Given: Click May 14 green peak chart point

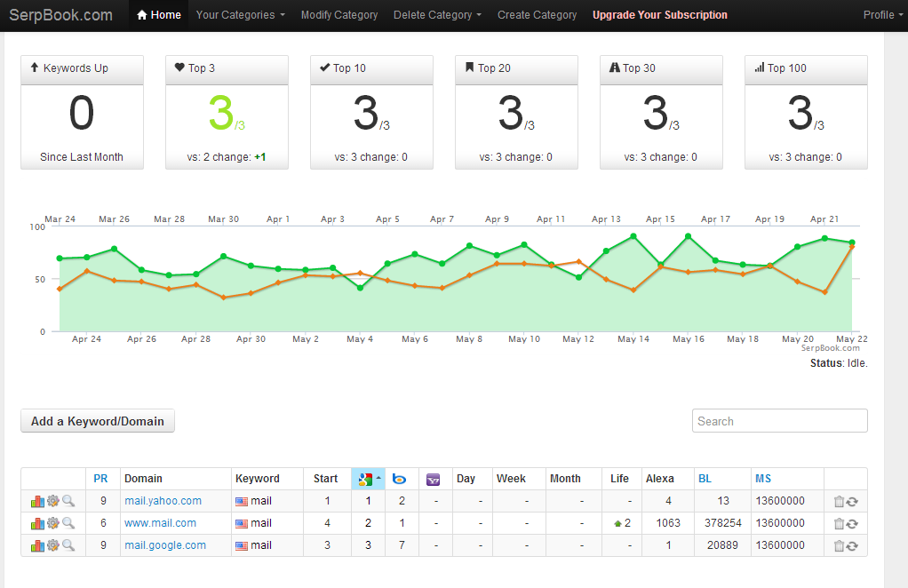Looking at the screenshot, I should [633, 236].
